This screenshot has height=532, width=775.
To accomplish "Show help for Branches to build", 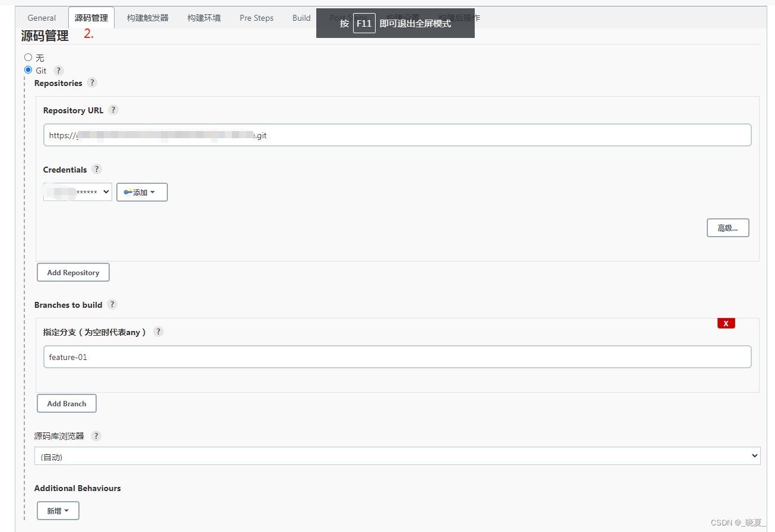I will [x=112, y=305].
